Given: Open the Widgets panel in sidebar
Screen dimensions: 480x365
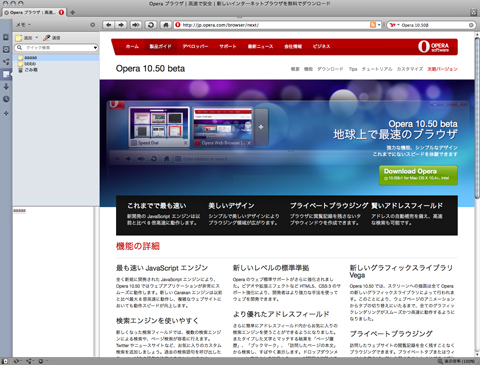Looking at the screenshot, I should click(6, 49).
